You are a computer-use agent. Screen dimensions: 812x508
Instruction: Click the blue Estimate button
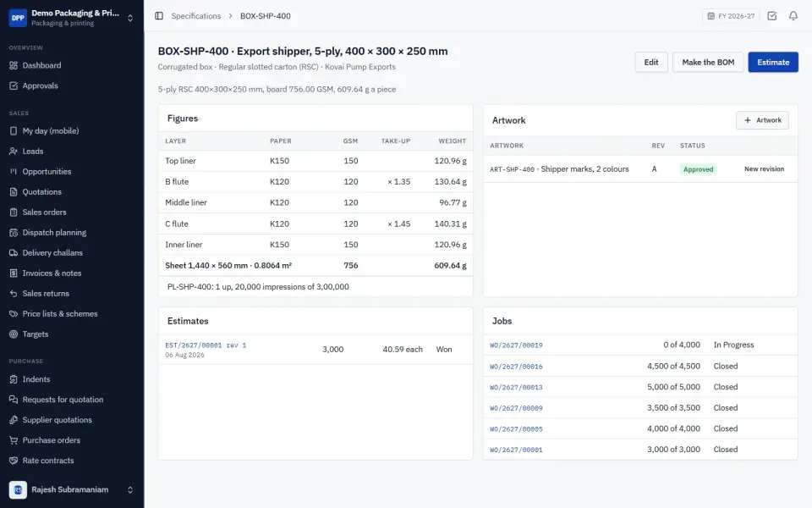(773, 62)
